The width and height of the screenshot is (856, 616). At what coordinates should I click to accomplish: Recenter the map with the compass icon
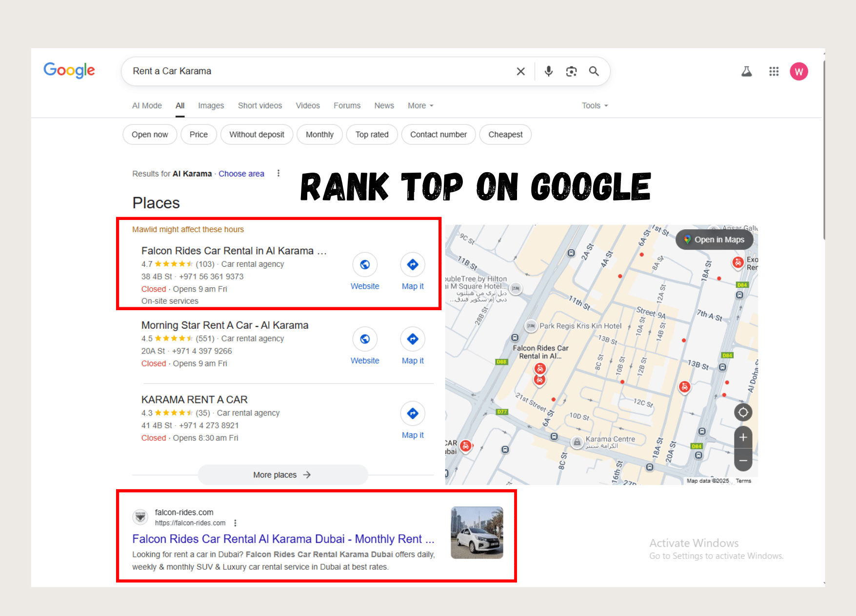click(x=743, y=412)
